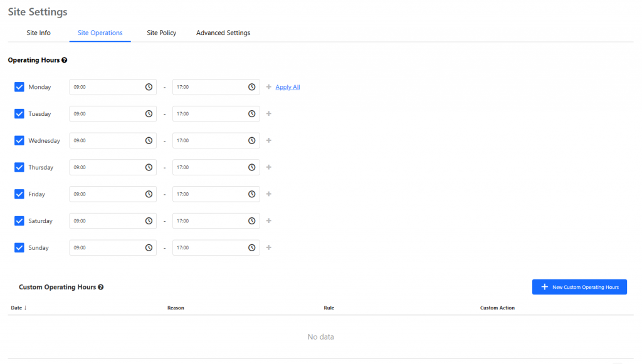Image resolution: width=642 pixels, height=364 pixels.
Task: Add another time range for Wednesday
Action: [268, 140]
